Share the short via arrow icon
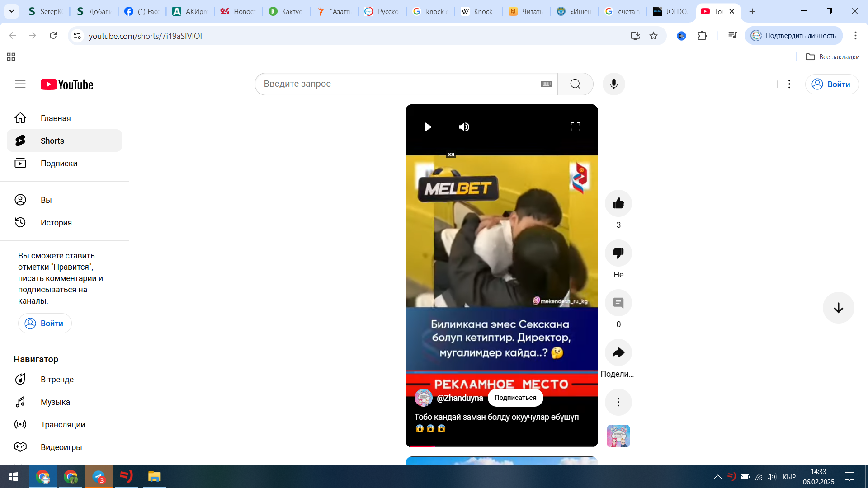Image resolution: width=868 pixels, height=488 pixels. point(618,352)
